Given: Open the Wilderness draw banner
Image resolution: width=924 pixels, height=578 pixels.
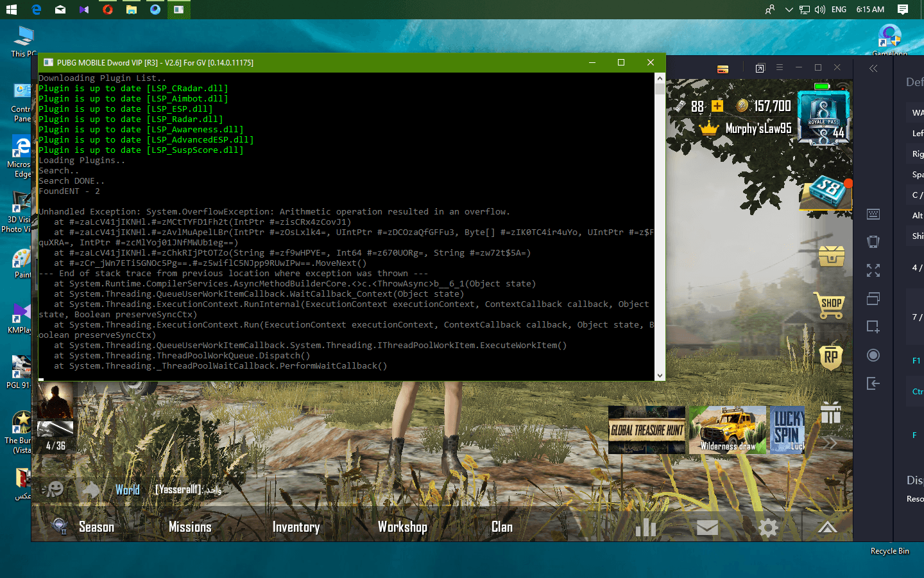Looking at the screenshot, I should 728,430.
